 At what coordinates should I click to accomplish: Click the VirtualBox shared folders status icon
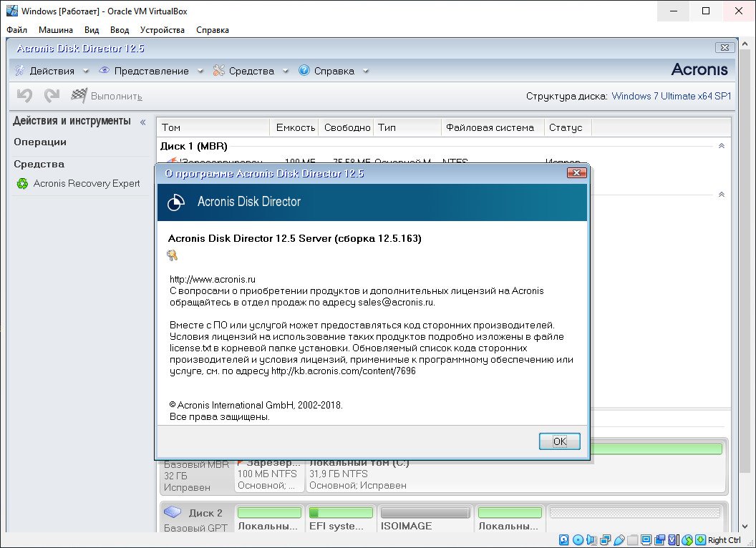[x=633, y=540]
